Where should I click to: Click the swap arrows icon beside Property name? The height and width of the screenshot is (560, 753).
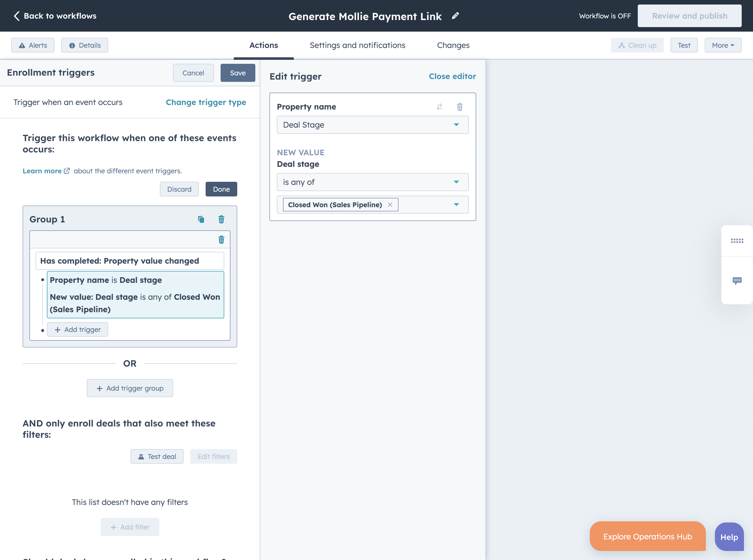pos(439,107)
